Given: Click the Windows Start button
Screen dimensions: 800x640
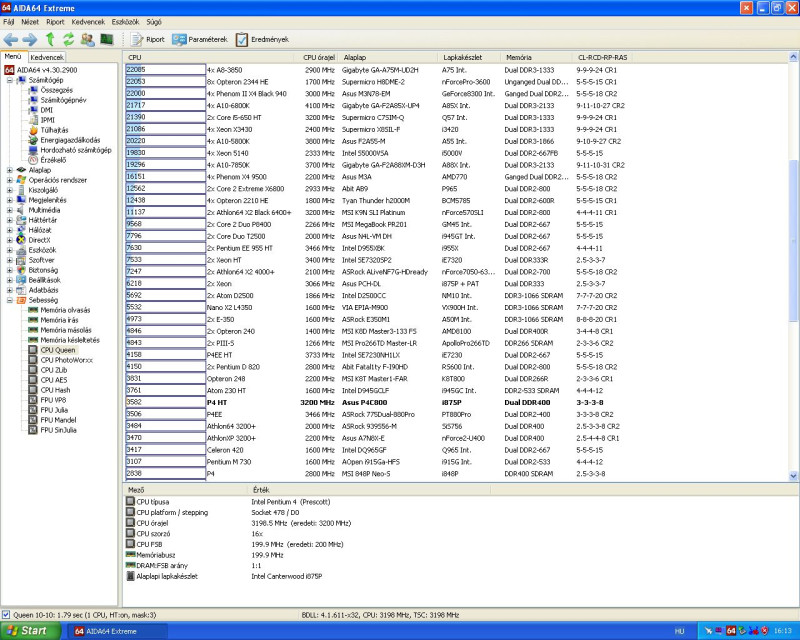Looking at the screenshot, I should pyautogui.click(x=31, y=631).
